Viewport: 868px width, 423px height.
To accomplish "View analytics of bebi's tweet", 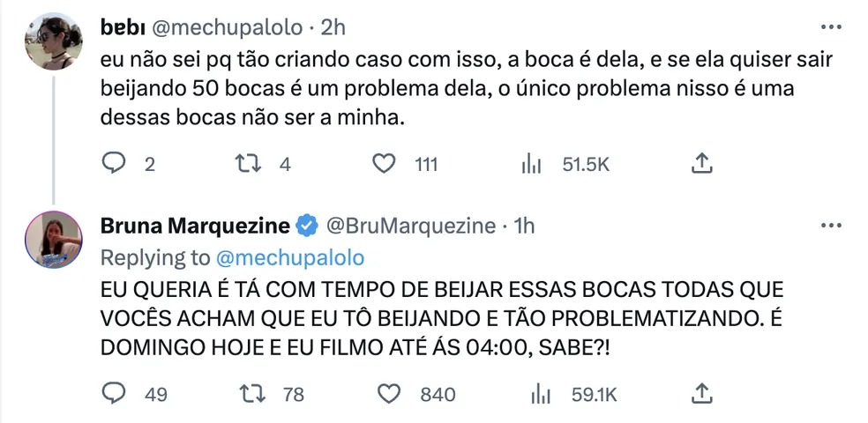I will (531, 164).
